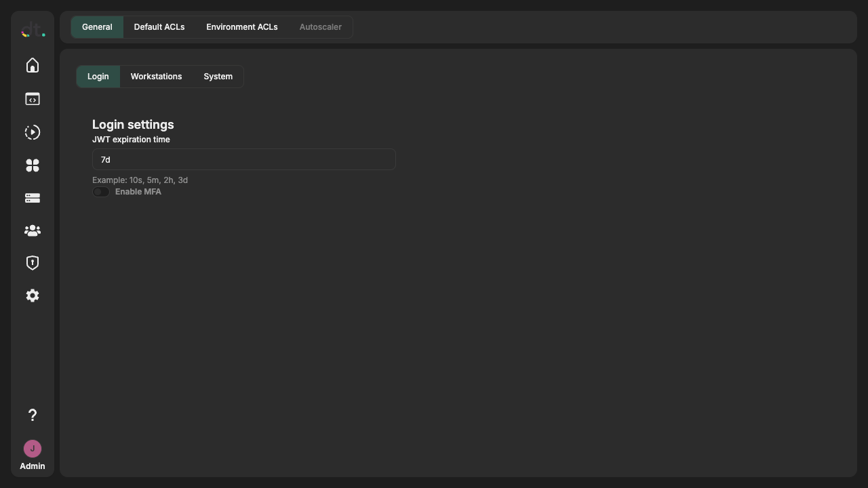Image resolution: width=868 pixels, height=488 pixels.
Task: Select the servers sidebar icon
Action: point(32,198)
